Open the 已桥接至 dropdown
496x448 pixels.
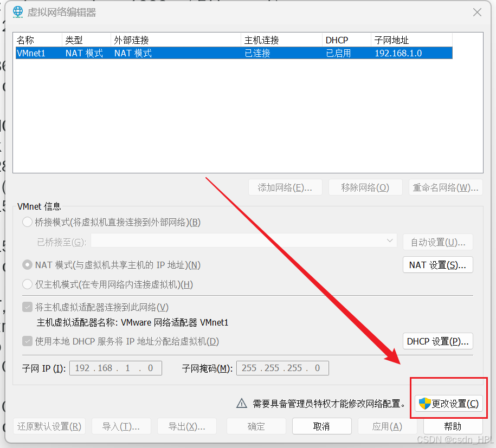pos(243,241)
